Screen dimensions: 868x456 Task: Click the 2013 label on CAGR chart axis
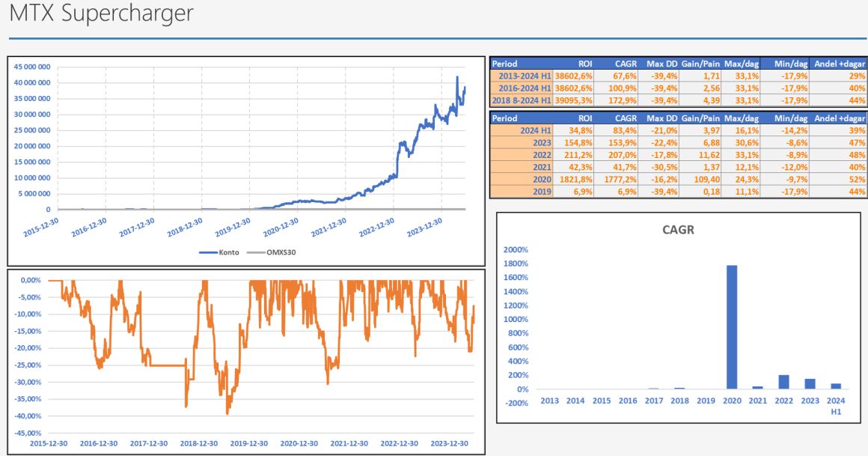550,401
